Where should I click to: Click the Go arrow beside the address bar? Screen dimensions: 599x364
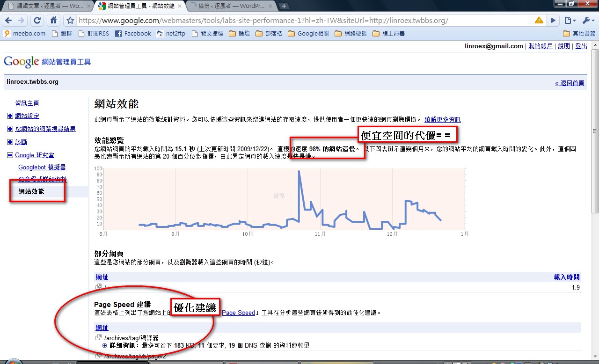pos(553,21)
